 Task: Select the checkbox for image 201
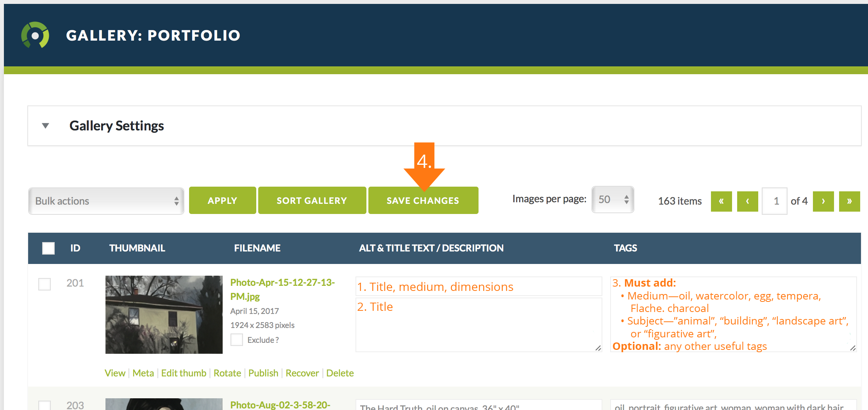click(45, 284)
